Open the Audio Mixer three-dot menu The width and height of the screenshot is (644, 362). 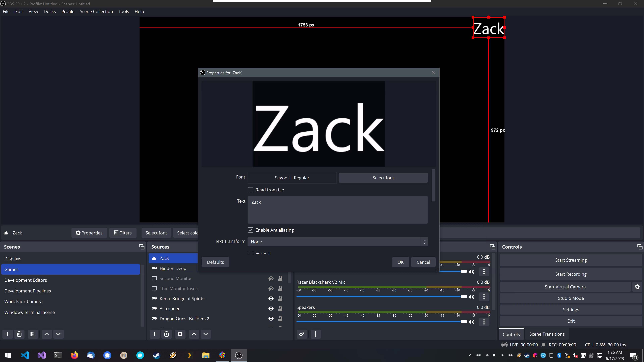315,334
